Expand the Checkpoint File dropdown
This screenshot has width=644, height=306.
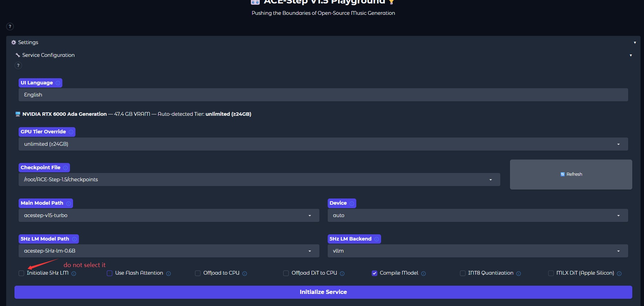259,180
